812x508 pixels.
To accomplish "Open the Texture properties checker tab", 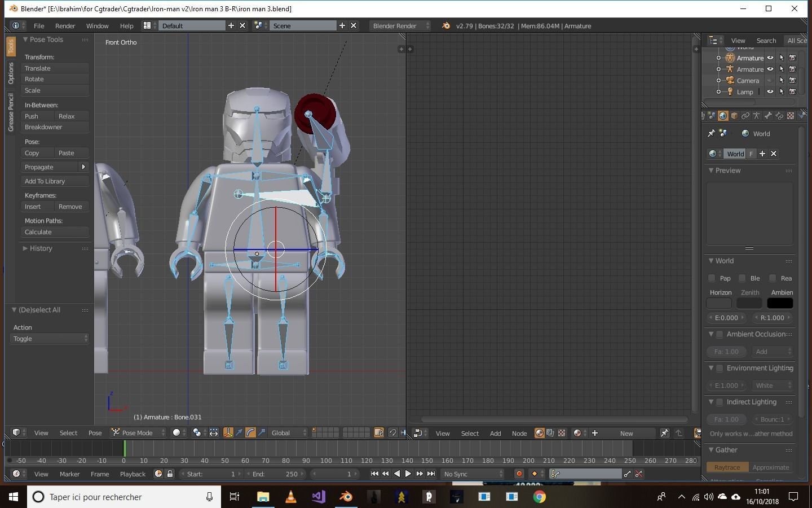I will (x=791, y=116).
